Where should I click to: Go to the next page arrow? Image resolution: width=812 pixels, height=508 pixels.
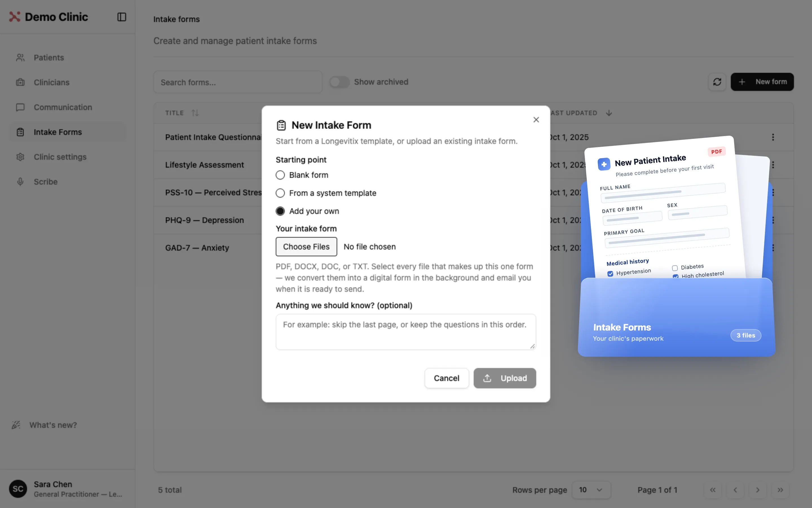tap(758, 490)
